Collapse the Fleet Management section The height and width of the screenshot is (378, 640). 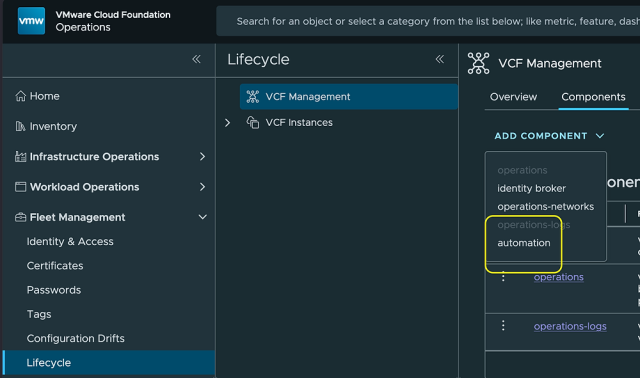tap(202, 217)
